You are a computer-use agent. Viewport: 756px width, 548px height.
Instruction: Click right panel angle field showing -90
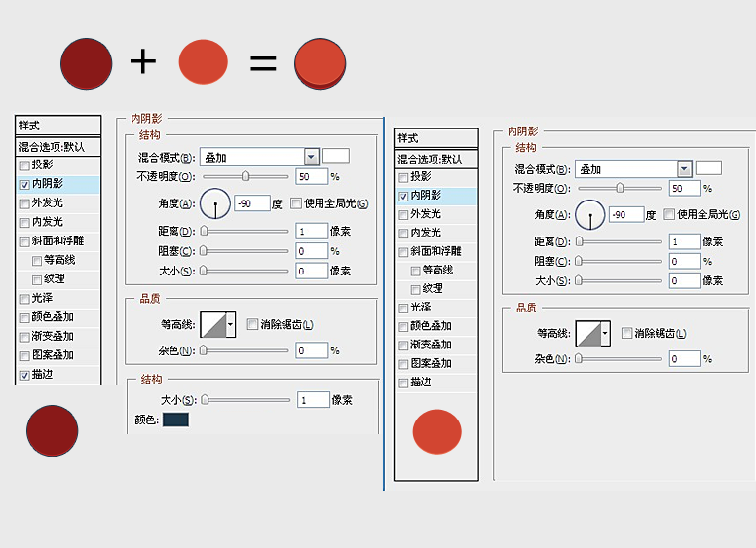[626, 214]
